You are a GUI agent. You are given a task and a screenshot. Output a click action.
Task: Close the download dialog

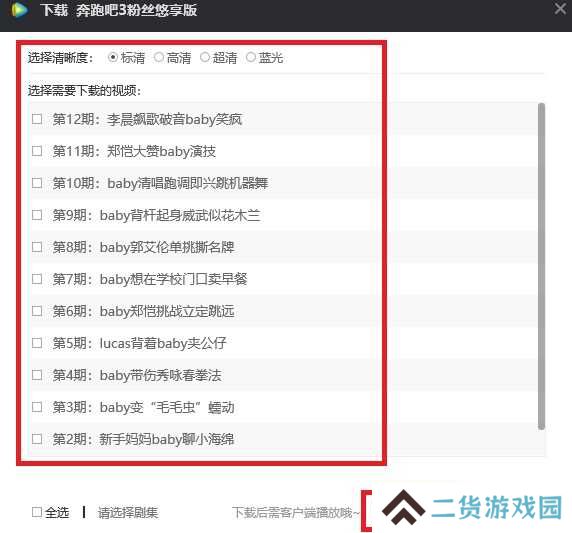[560, 9]
